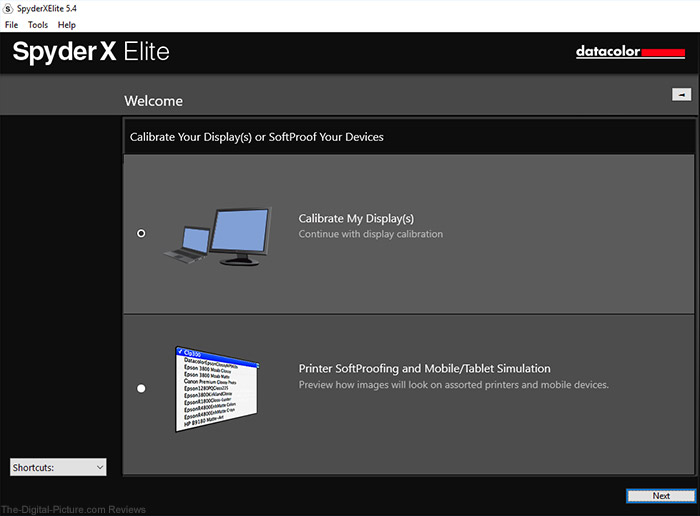
Task: Click the 'Calibrate Your Display(s) or SoftProof' header
Action: click(x=257, y=137)
